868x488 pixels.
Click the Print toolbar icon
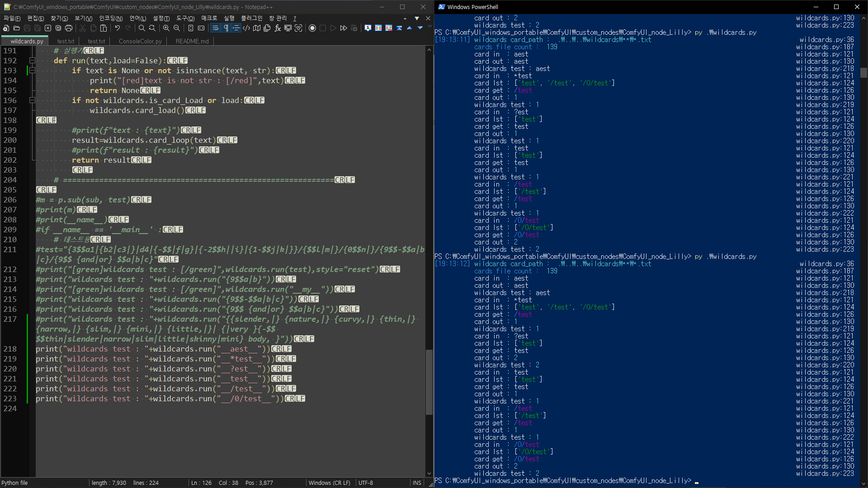(x=69, y=28)
